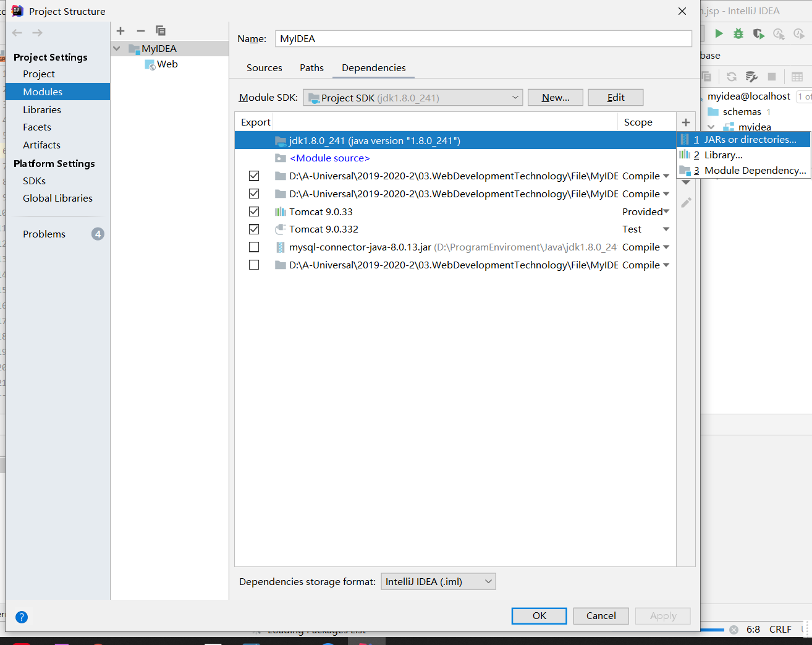
Task: Choose JARs or directories from popup
Action: (743, 140)
